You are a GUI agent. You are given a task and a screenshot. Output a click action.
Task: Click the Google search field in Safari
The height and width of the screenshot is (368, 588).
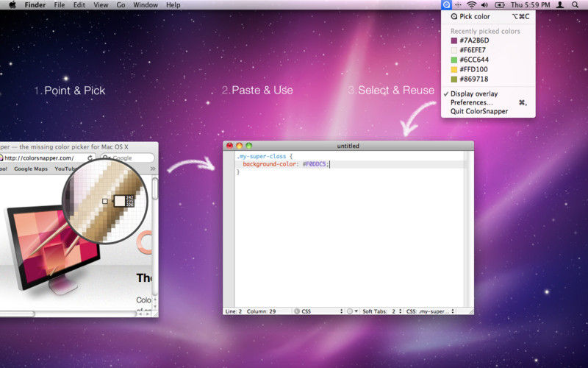click(x=127, y=158)
